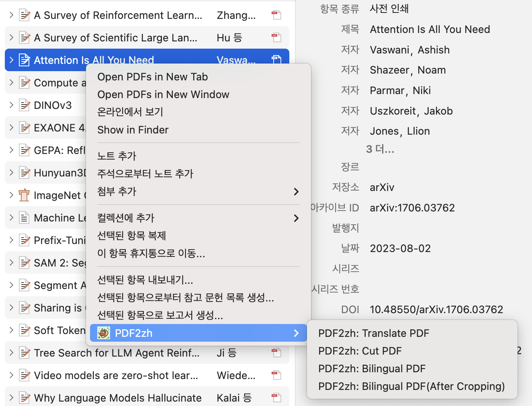Show more authors via 3 더... link
Screen dimensions: 532x406
point(380,149)
